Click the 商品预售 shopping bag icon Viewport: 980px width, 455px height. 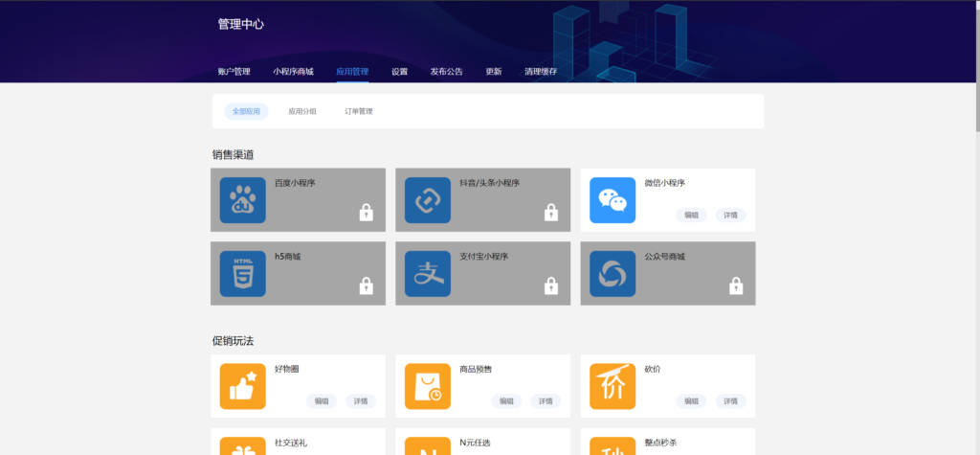click(427, 386)
